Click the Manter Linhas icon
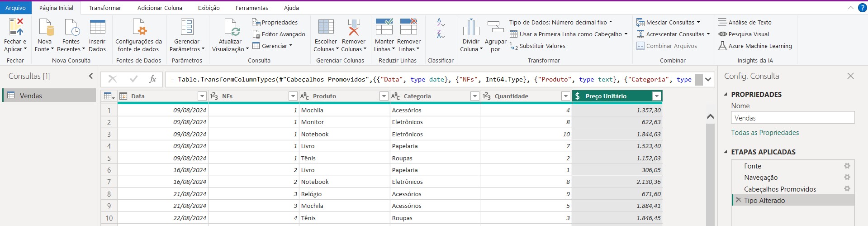The height and width of the screenshot is (226, 868). coord(384,27)
